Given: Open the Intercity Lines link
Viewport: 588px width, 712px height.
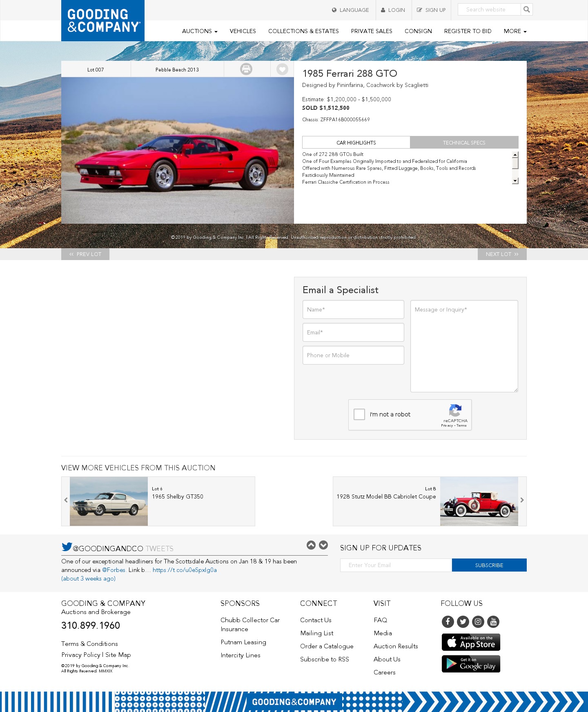Looking at the screenshot, I should (x=241, y=655).
